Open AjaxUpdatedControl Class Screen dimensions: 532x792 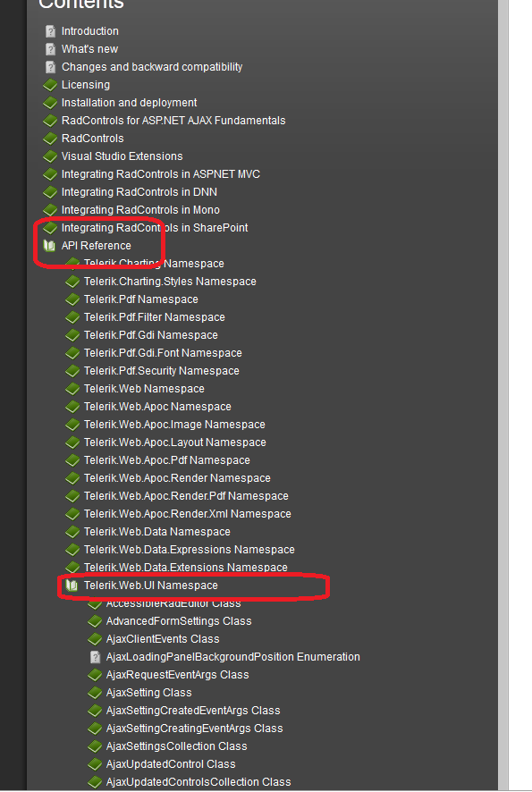click(x=171, y=764)
